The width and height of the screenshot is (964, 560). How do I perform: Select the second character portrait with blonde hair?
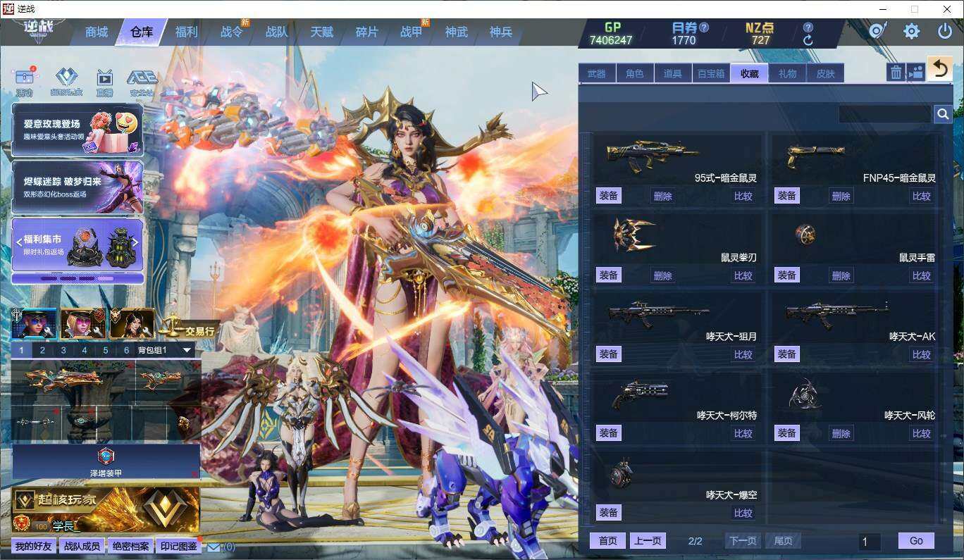coord(83,323)
